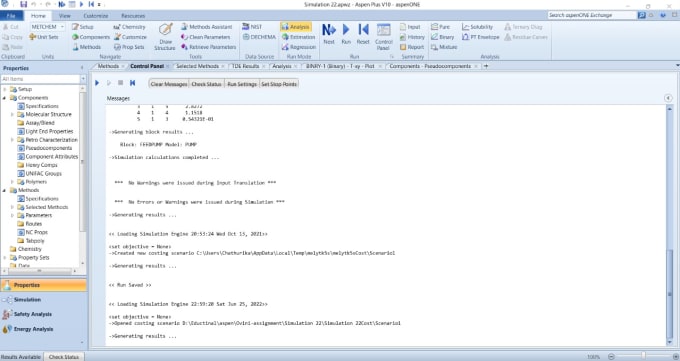Switch to Estimation run mode
This screenshot has height=361, width=680.
[x=298, y=37]
